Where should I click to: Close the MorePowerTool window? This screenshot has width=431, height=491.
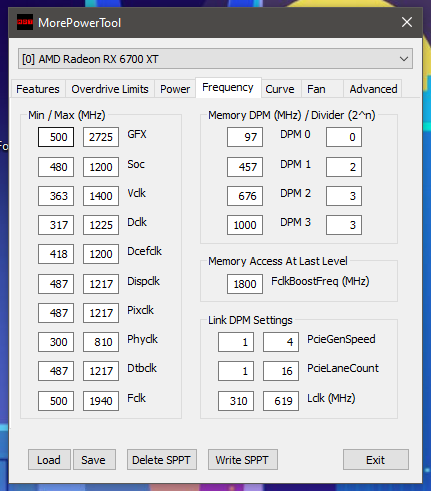(407, 22)
